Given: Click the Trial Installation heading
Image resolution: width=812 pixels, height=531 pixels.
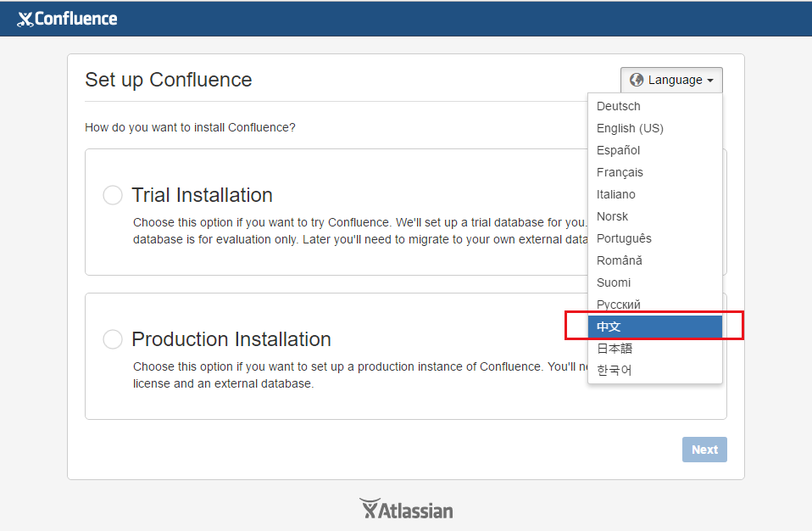Looking at the screenshot, I should tap(202, 195).
